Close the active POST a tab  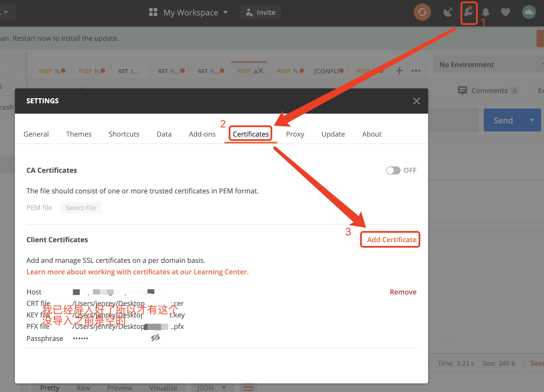260,71
